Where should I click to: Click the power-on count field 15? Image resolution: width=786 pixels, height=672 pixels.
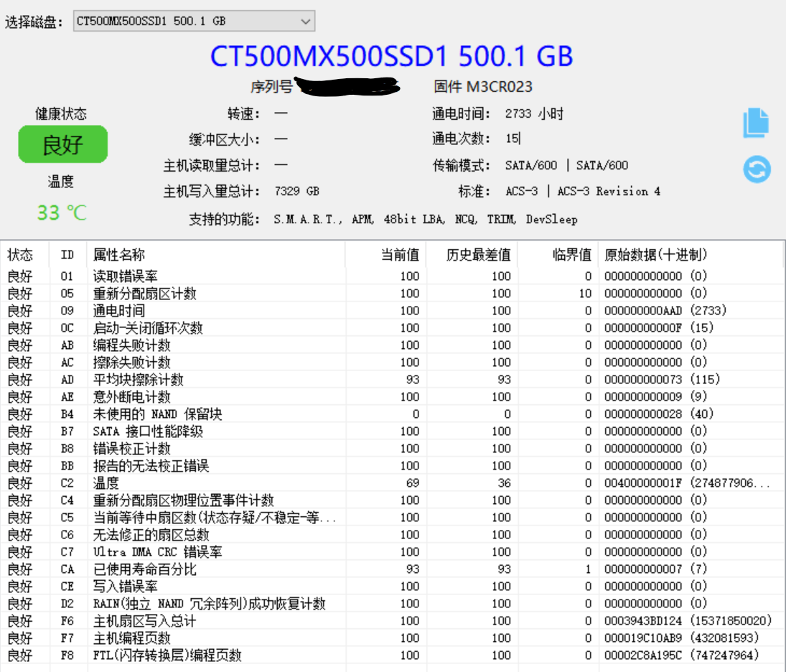(513, 139)
